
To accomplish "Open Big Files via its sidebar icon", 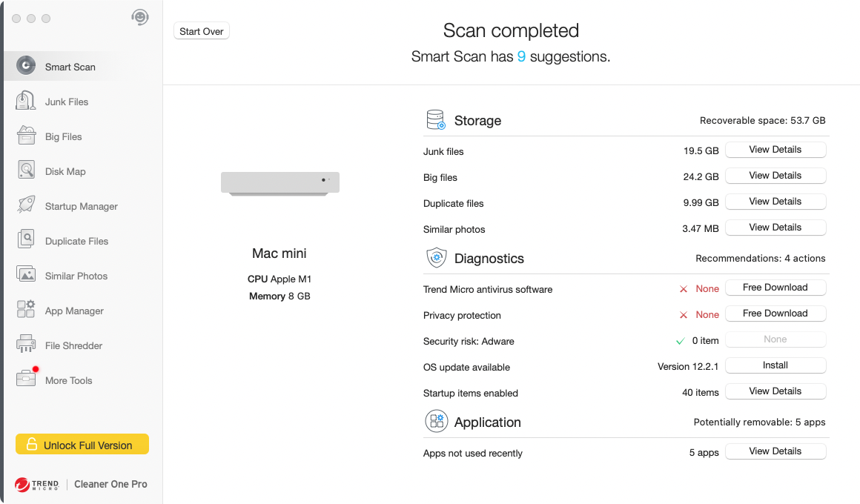I will pos(26,136).
